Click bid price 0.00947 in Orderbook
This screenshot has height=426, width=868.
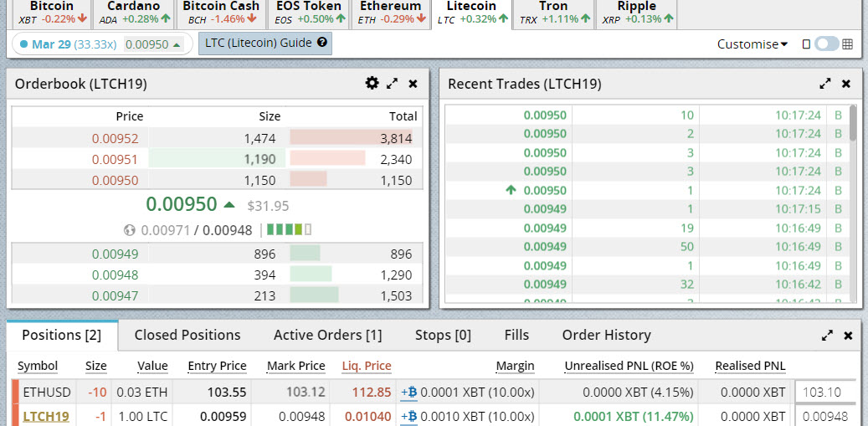click(116, 296)
